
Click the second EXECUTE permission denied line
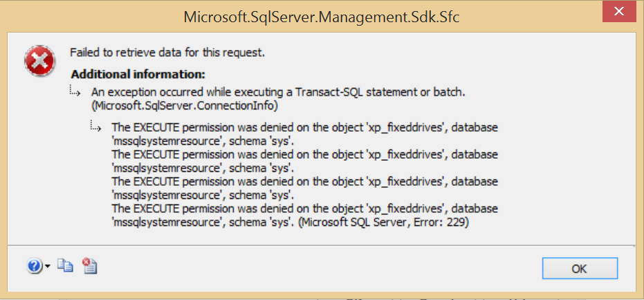pyautogui.click(x=304, y=155)
